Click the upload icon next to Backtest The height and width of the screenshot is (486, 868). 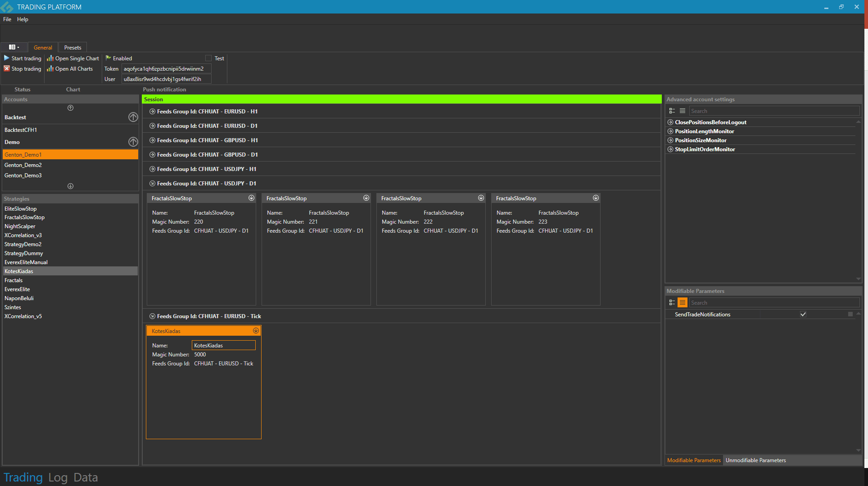click(133, 117)
